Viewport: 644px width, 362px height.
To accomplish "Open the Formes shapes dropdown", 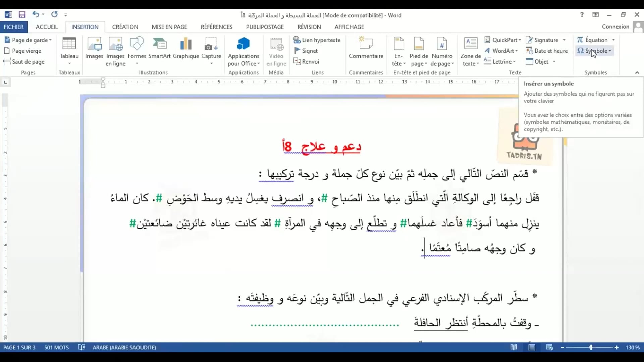I will (137, 50).
